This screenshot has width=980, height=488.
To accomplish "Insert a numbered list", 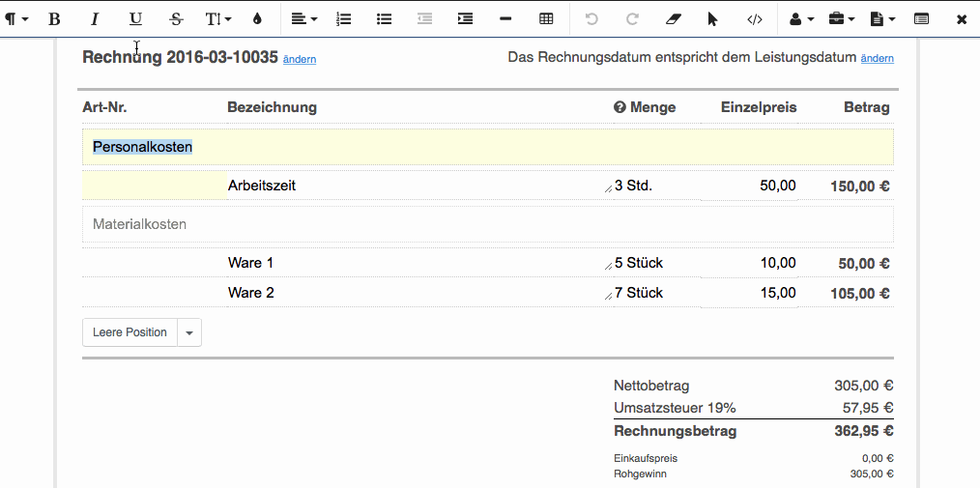I will [344, 19].
